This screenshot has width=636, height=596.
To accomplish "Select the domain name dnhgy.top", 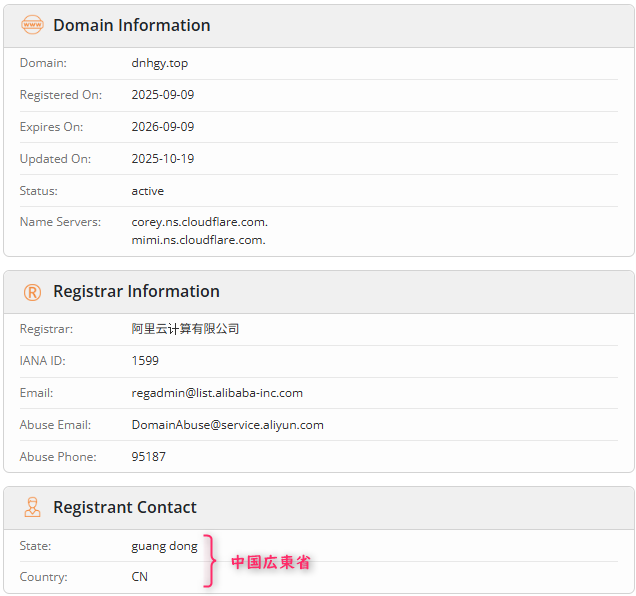I will (x=160, y=63).
